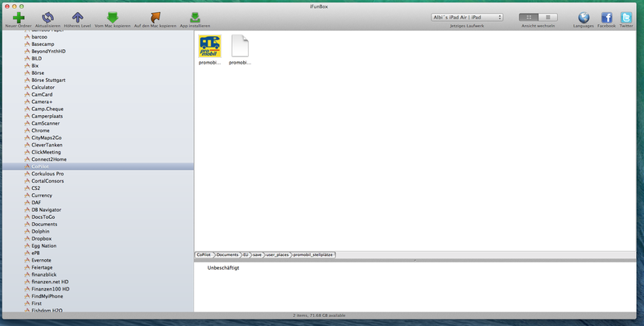Open the Facebook icon in the toolbar
Image resolution: width=644 pixels, height=326 pixels.
(607, 17)
